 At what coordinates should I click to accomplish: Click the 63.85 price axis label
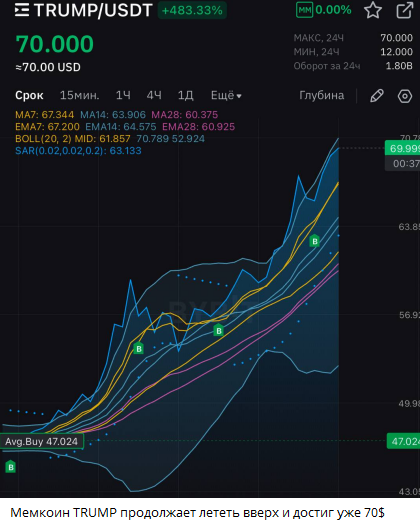[x=409, y=227]
